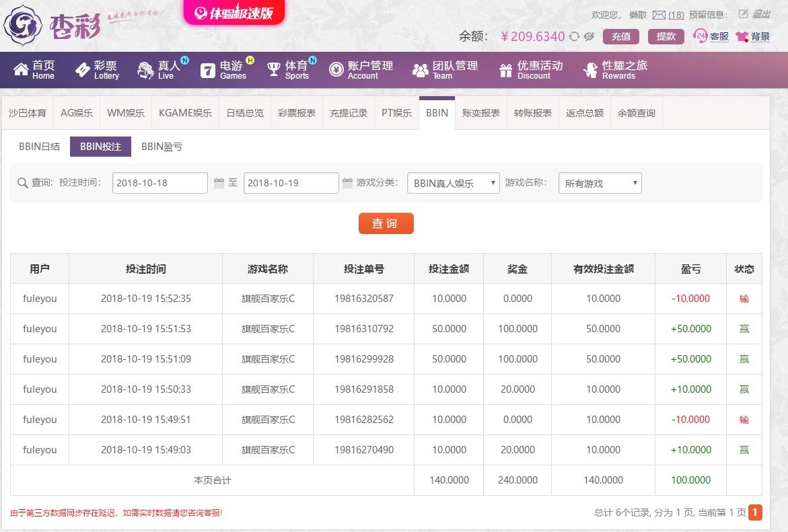Open the Discount (优惠活动) gift menu
This screenshot has width=788, height=532.
tap(531, 70)
